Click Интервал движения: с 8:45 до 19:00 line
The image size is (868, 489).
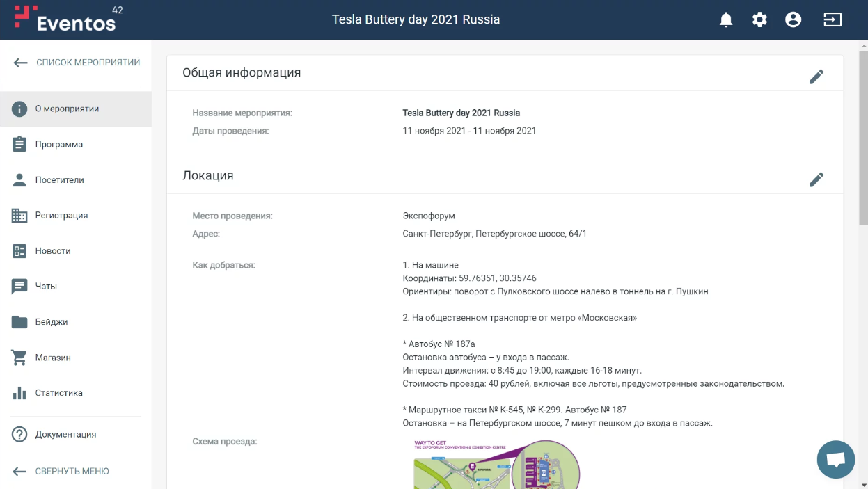(x=523, y=370)
